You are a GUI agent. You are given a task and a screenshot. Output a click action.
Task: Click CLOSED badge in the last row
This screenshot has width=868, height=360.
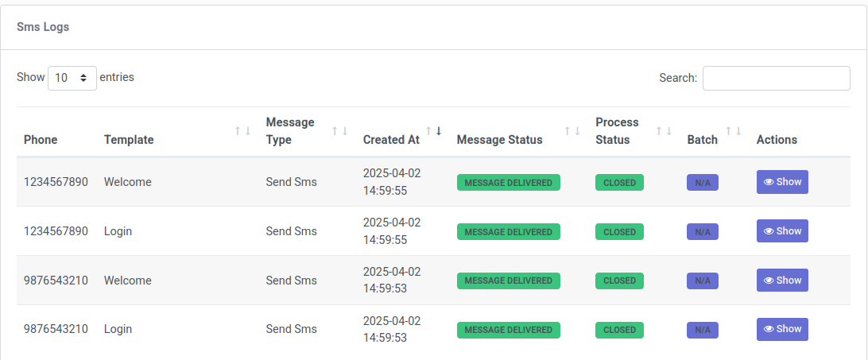tap(619, 330)
